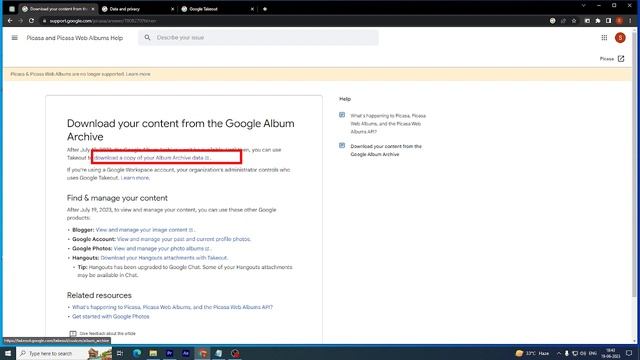This screenshot has width=640, height=360.
Task: Open the taskbar clock and date
Action: point(611,353)
